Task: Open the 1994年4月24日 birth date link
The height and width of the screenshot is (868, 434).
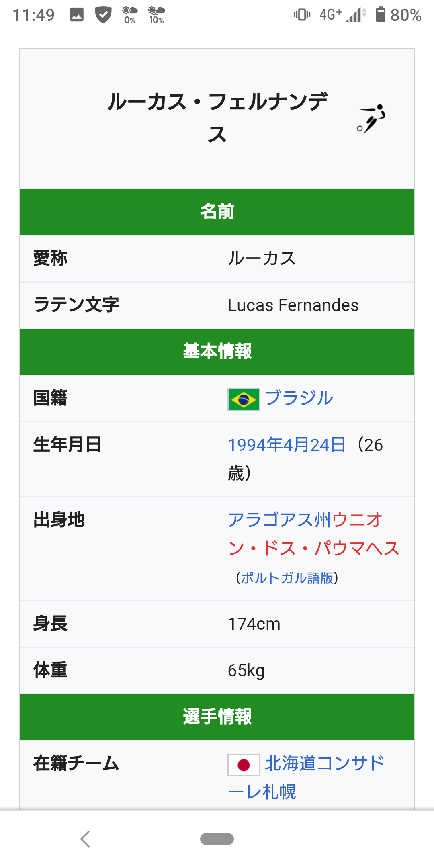Action: 287,445
